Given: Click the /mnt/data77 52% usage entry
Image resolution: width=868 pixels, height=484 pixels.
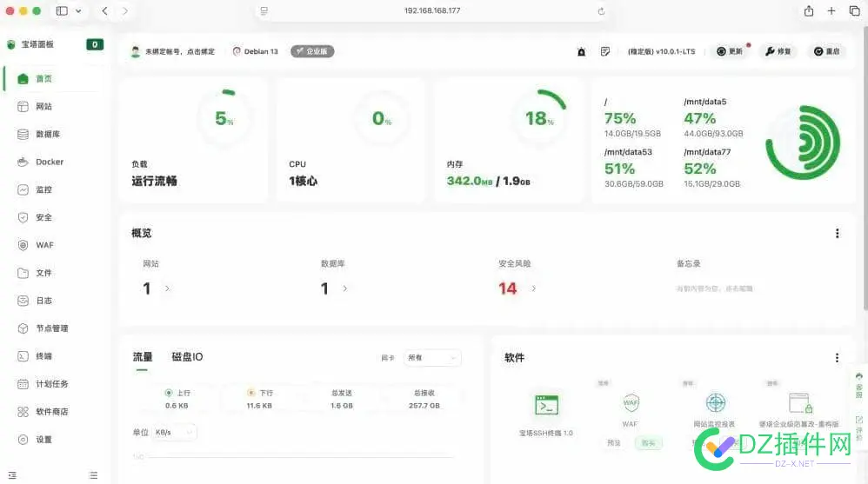Looking at the screenshot, I should click(x=712, y=168).
